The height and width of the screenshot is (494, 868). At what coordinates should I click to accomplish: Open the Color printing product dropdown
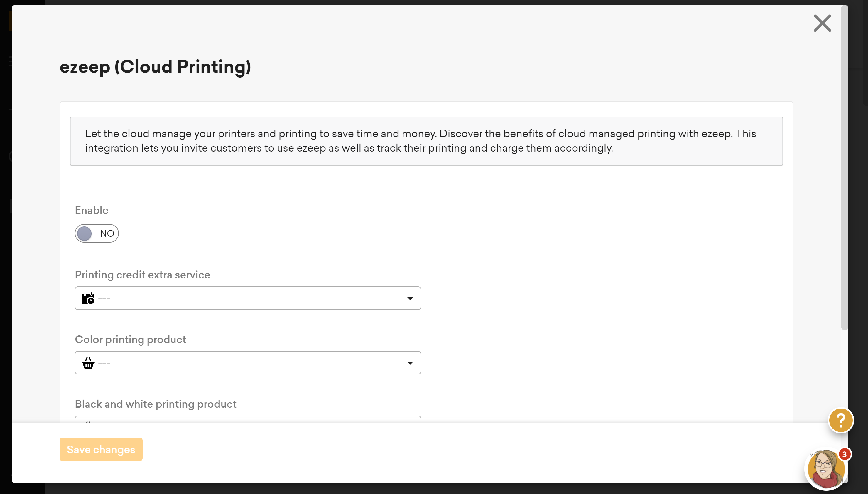coord(248,363)
